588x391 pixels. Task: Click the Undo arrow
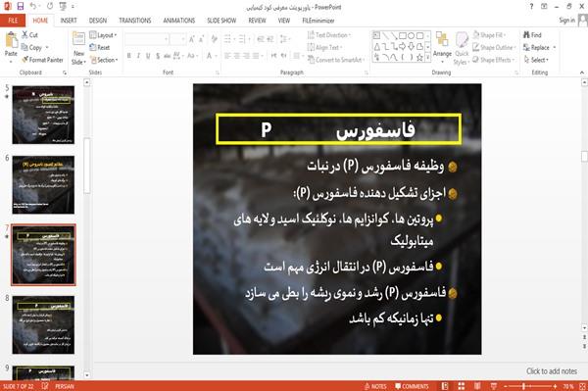(x=33, y=7)
